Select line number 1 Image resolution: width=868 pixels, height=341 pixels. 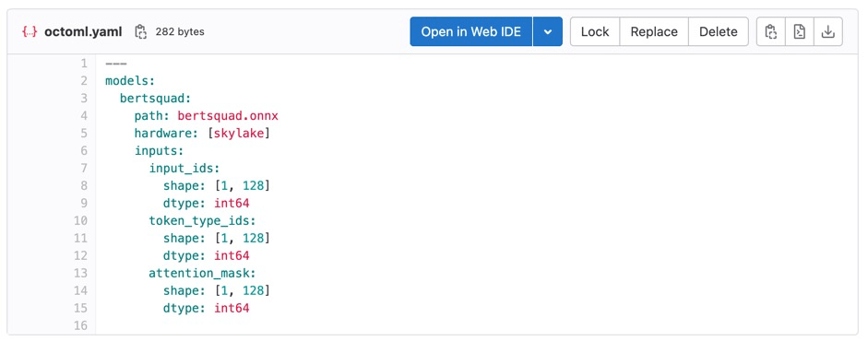coord(84,63)
